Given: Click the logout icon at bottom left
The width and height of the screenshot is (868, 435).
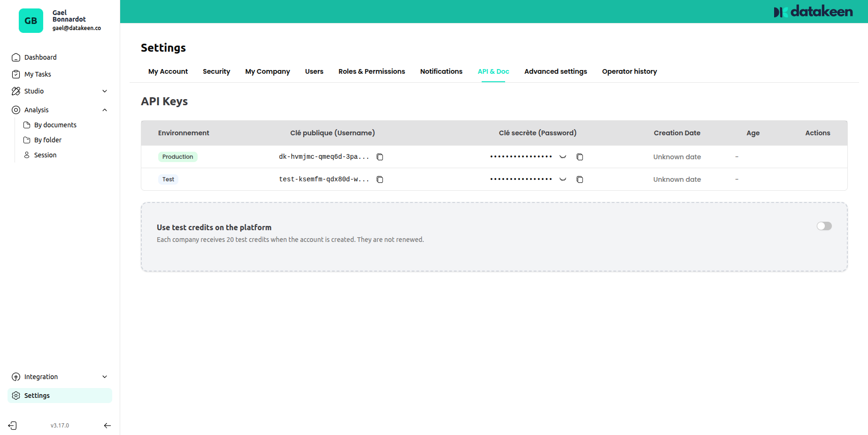Looking at the screenshot, I should pyautogui.click(x=13, y=425).
